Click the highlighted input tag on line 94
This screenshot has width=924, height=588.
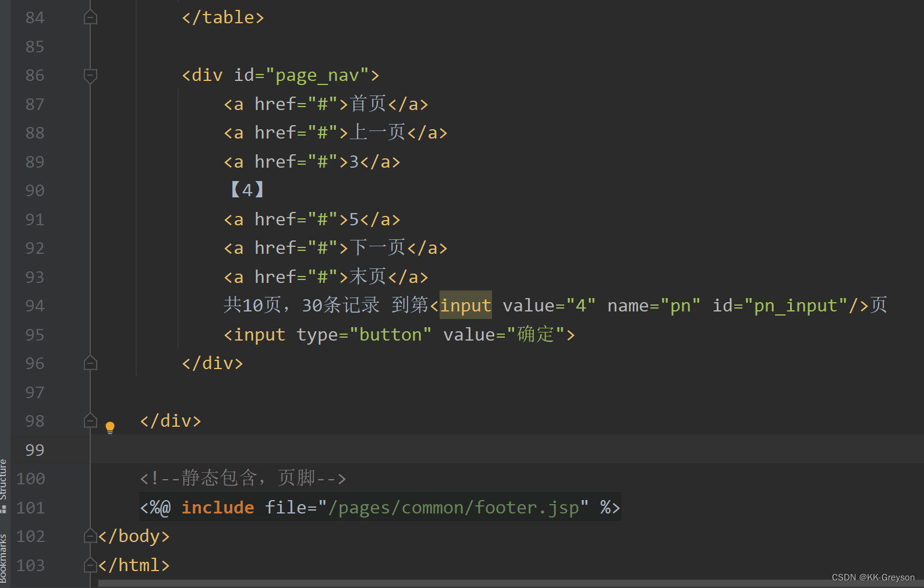coord(465,305)
